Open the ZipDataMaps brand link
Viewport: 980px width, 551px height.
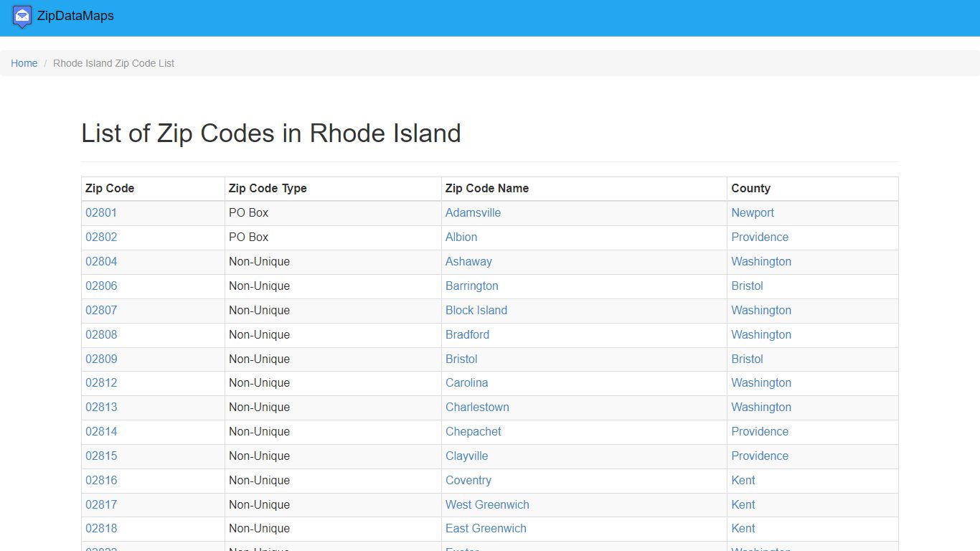click(75, 16)
